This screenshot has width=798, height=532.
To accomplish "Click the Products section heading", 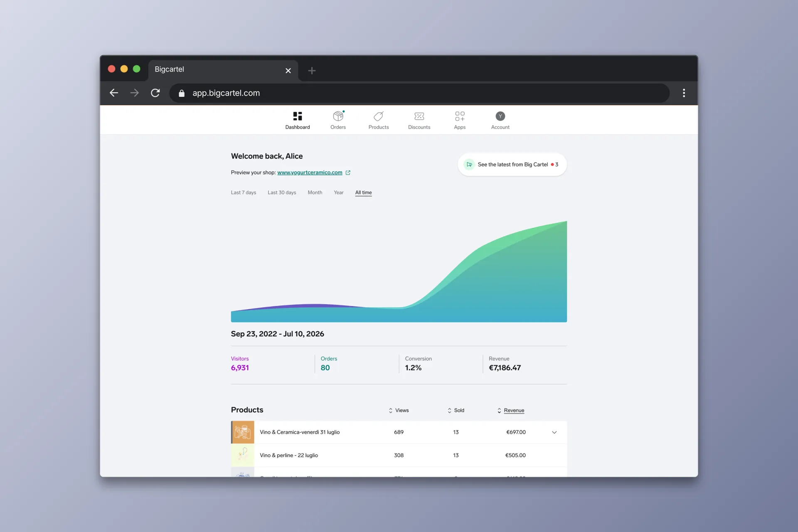I will coord(247,410).
